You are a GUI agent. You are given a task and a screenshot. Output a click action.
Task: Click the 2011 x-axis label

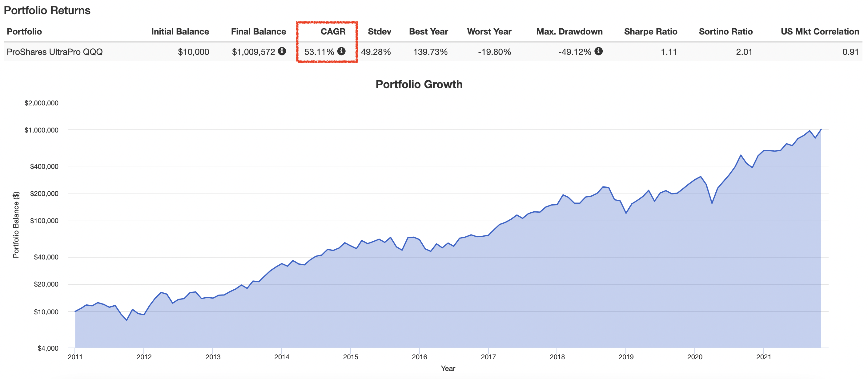click(75, 357)
